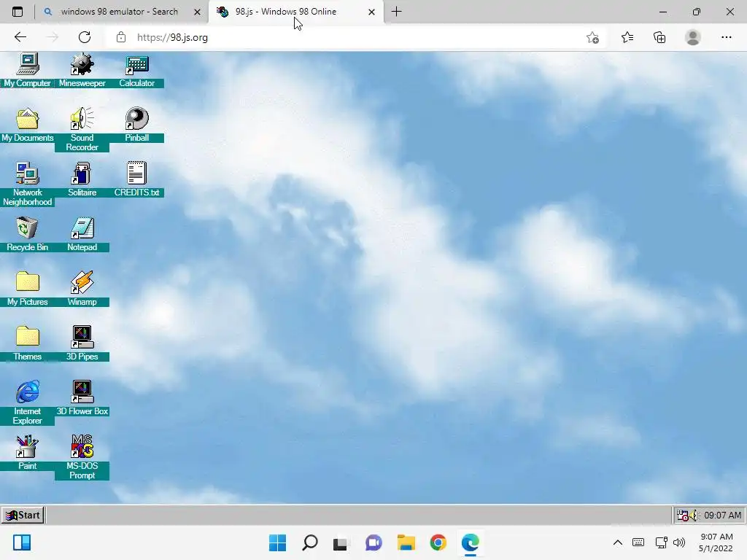
Task: Click the Windows 98 Start button
Action: 23,515
